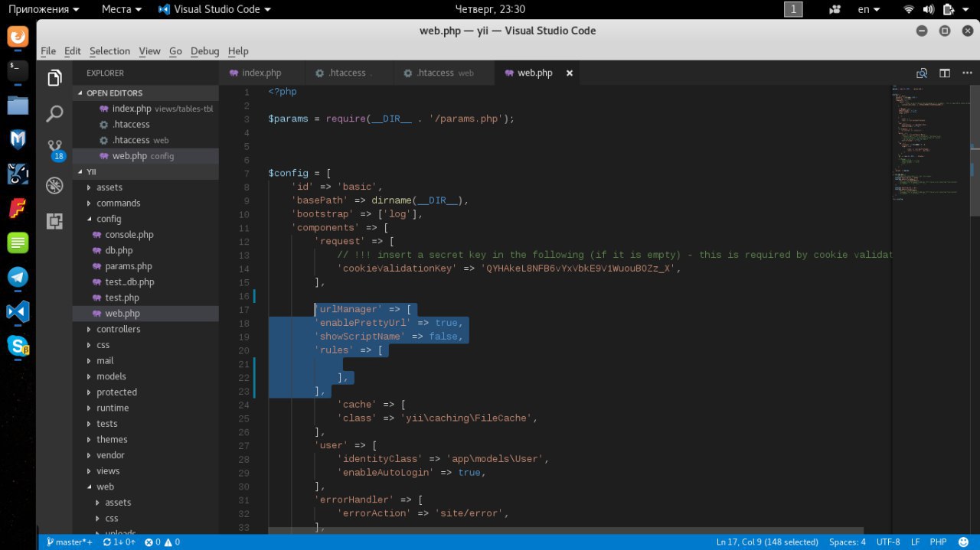The width and height of the screenshot is (980, 550).
Task: Collapse the config folder
Action: (x=109, y=219)
